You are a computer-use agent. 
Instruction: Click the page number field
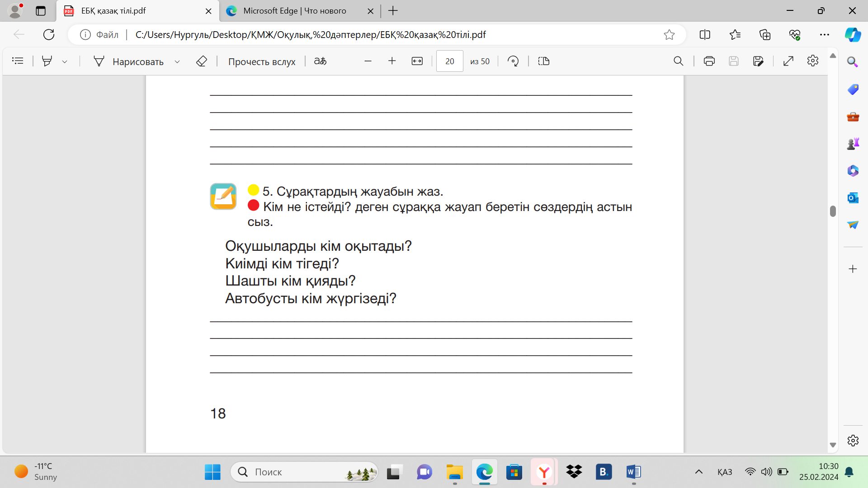pos(449,61)
